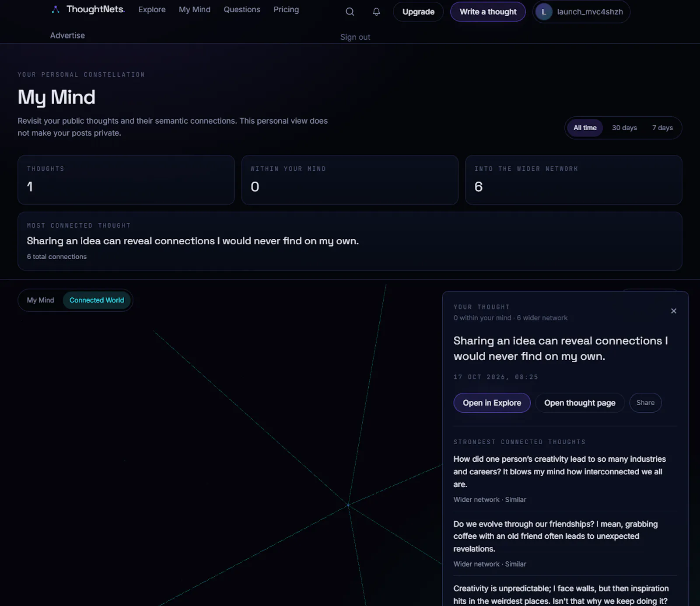Click the ThoughtNets logo icon
This screenshot has height=606, width=700.
point(56,10)
